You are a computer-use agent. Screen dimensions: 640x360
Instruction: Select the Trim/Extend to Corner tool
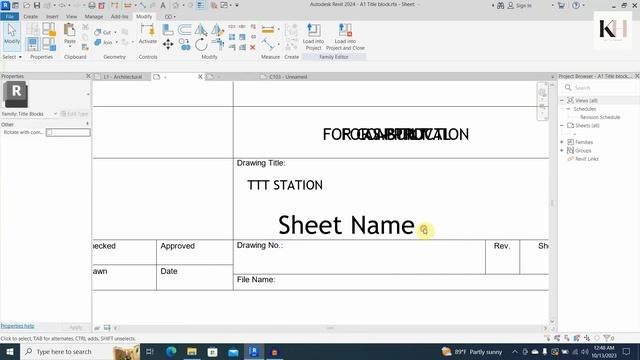tap(217, 44)
